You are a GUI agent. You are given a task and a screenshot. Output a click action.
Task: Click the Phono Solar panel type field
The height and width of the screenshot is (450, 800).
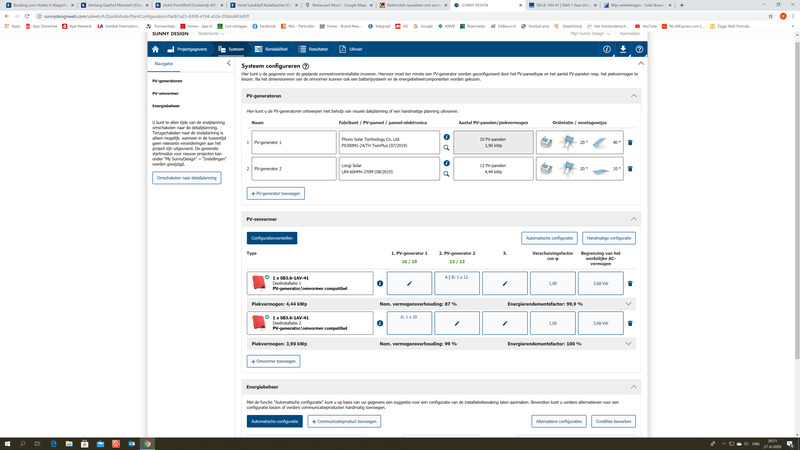coord(389,142)
